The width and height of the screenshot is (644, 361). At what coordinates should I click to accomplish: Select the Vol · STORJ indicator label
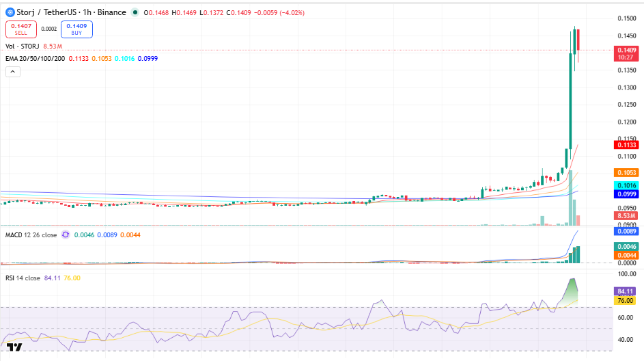[x=22, y=46]
